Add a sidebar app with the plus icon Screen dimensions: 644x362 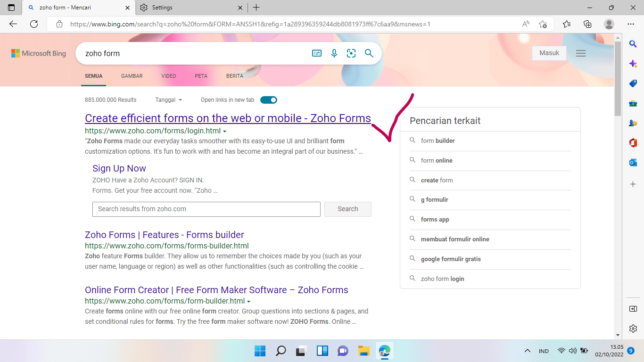click(633, 184)
